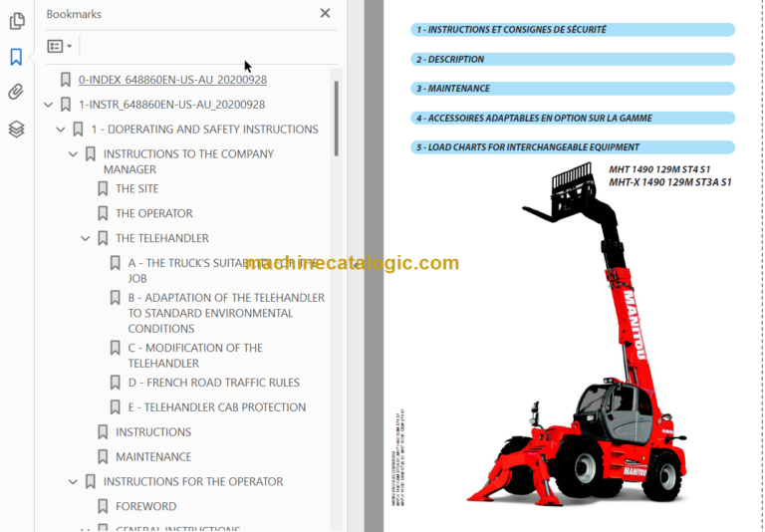Collapse Instructions to the Company Manager

point(73,154)
